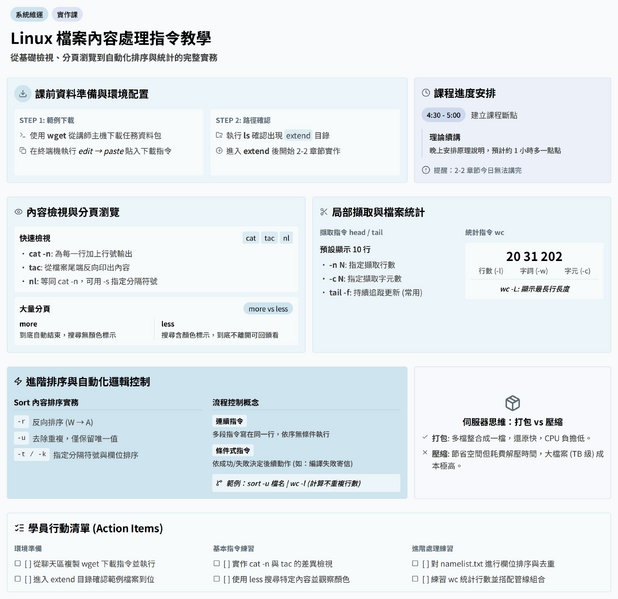Image resolution: width=618 pixels, height=599 pixels.
Task: Click the alert icon before 提醒：2-2 章節
Action: pyautogui.click(x=426, y=170)
